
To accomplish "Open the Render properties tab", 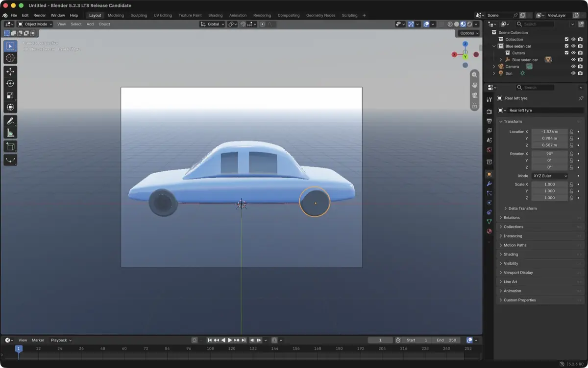I will (489, 112).
